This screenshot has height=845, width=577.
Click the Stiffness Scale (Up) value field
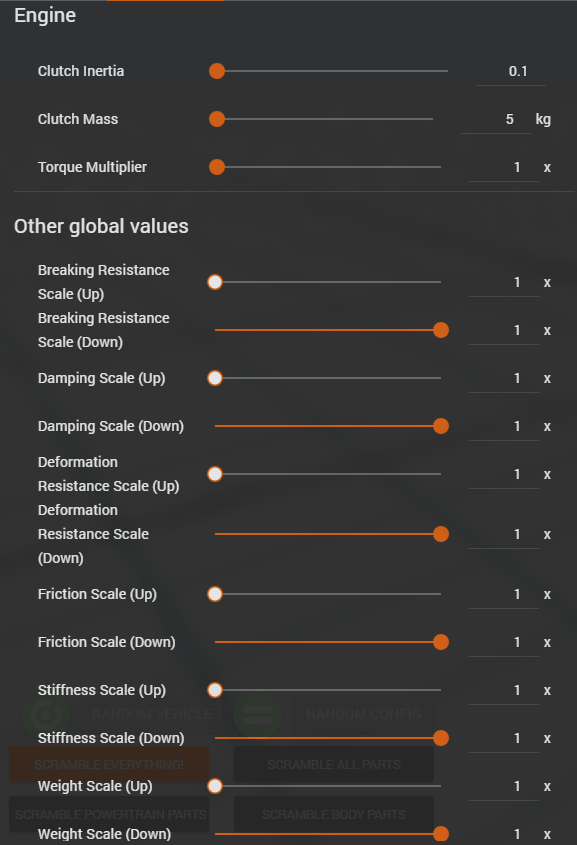pyautogui.click(x=504, y=690)
